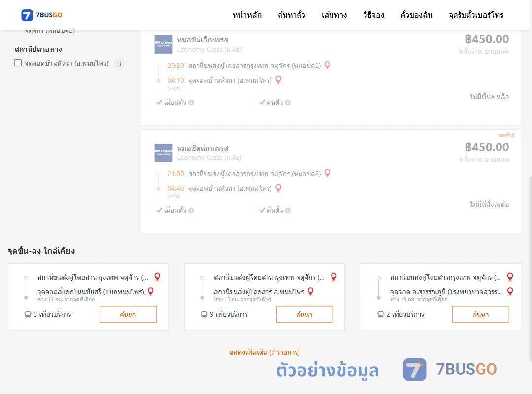The width and height of the screenshot is (532, 394).
Task: Open เลื่อนตั๋ว info icon on 21:00 trip
Action: pos(191,210)
